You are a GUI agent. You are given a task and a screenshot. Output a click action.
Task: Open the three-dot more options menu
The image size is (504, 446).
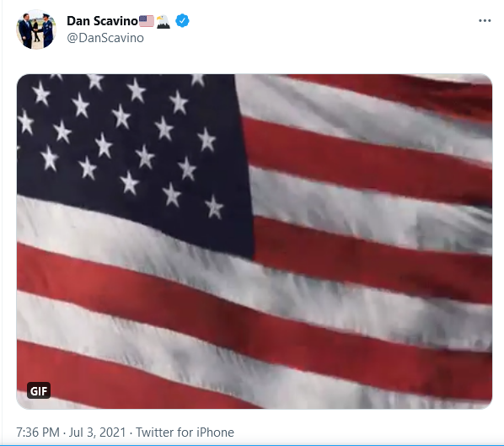click(x=485, y=20)
